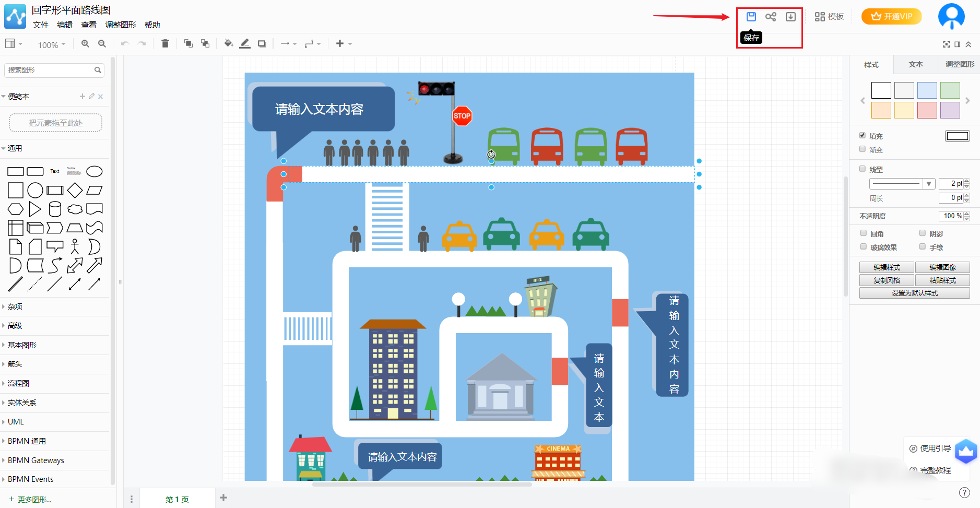Send shape to back icon
The width and height of the screenshot is (980, 508).
point(205,44)
